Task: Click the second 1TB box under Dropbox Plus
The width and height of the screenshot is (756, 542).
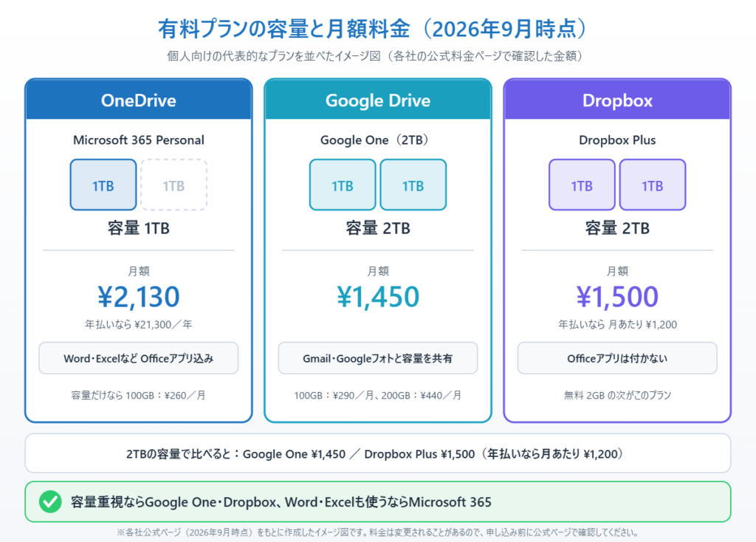Action: click(653, 185)
